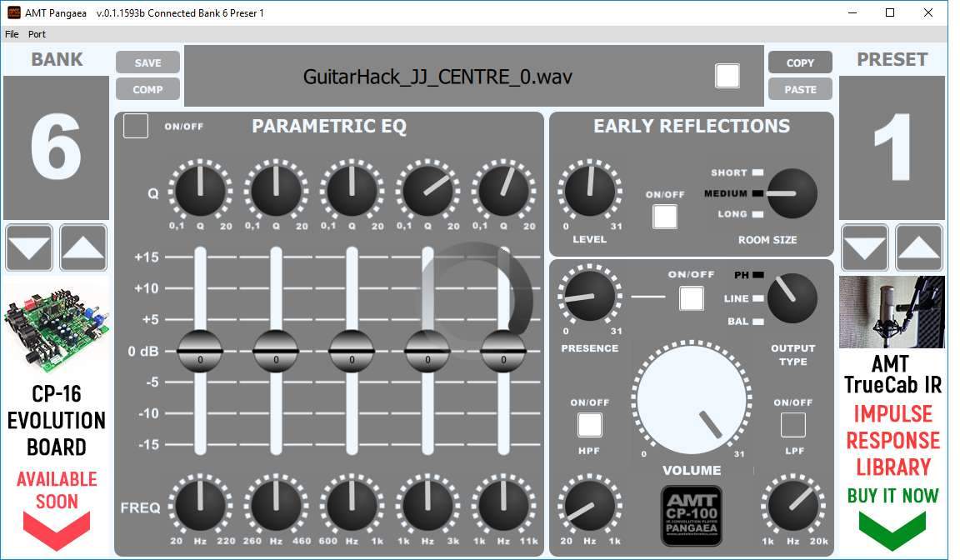Decrease the bank with the down arrow
Viewport: 960px width, 560px height.
tap(29, 247)
